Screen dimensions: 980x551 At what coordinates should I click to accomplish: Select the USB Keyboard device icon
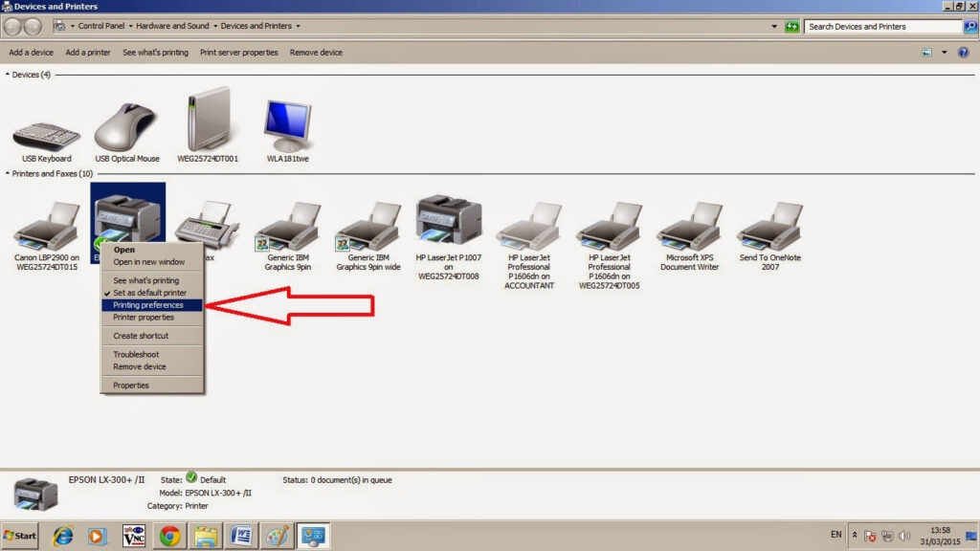tap(46, 136)
